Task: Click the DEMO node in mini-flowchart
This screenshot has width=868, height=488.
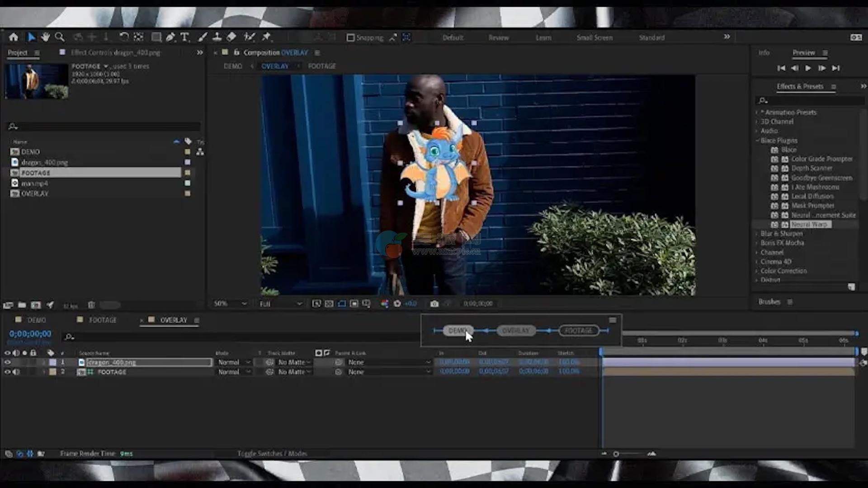Action: pos(458,331)
